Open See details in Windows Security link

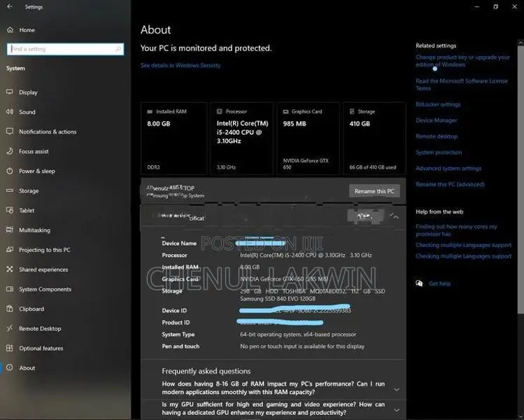[180, 65]
